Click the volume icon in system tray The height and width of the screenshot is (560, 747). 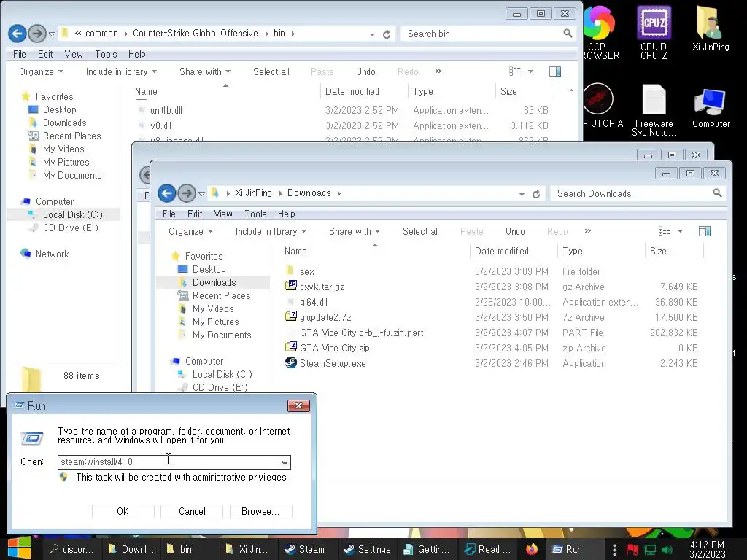pos(667,550)
